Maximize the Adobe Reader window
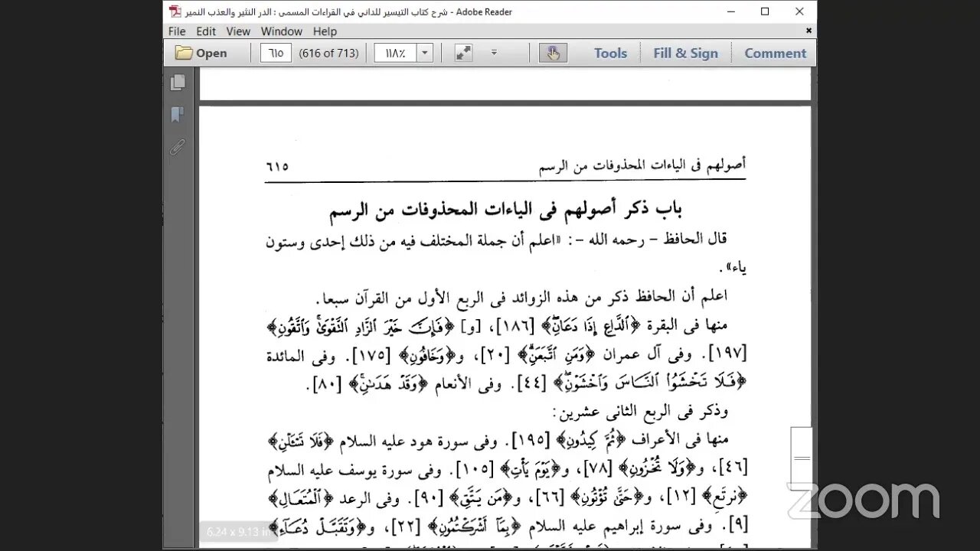 (765, 11)
